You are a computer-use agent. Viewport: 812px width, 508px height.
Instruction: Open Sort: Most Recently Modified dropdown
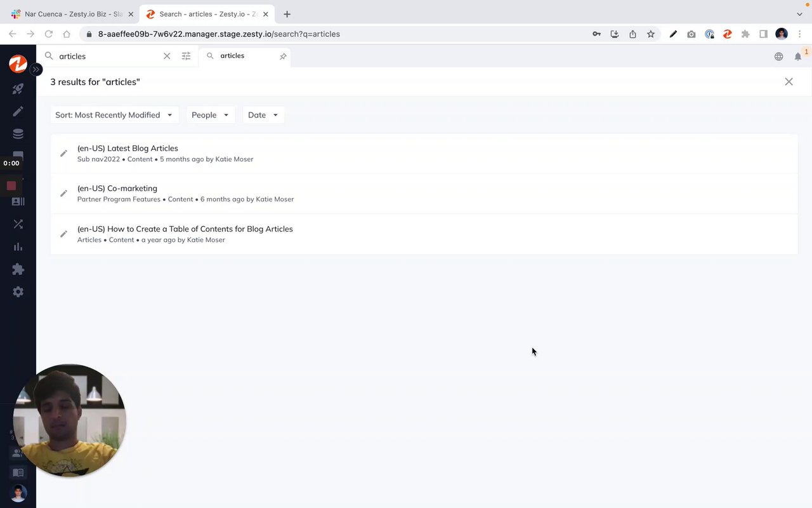tap(114, 115)
